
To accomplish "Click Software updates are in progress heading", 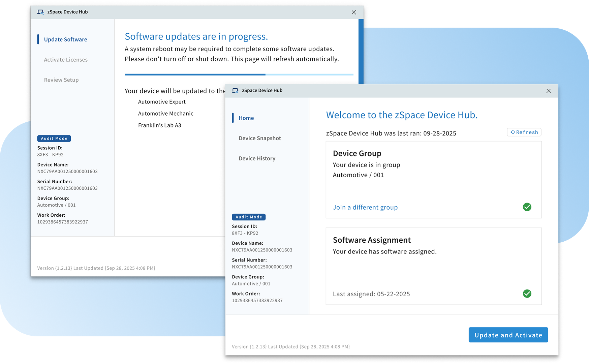I will pyautogui.click(x=196, y=36).
